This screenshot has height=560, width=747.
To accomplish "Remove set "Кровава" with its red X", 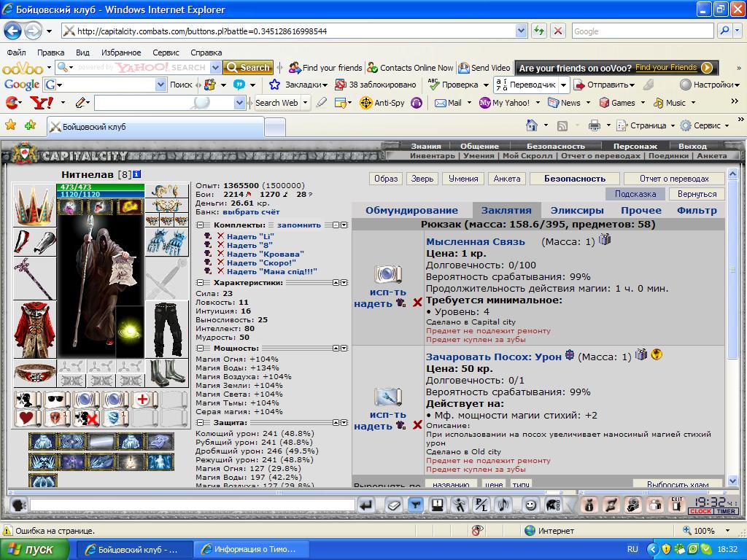I will (220, 254).
